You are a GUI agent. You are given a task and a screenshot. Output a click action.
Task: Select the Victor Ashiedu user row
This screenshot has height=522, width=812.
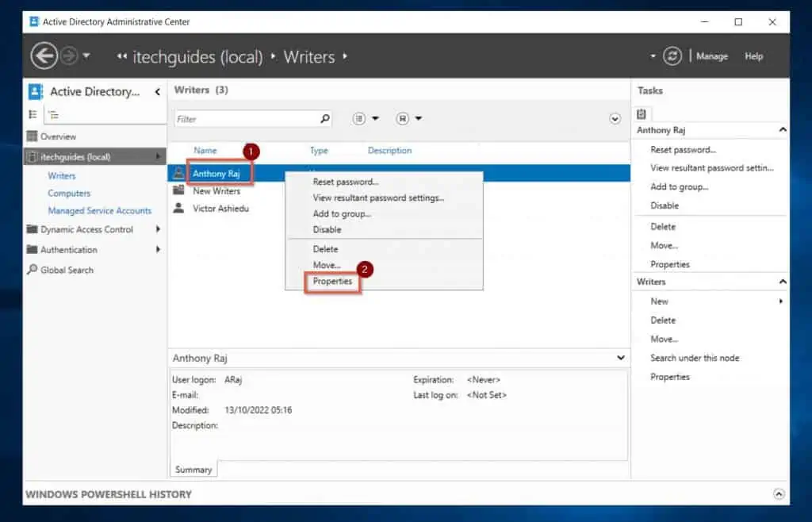399,208
